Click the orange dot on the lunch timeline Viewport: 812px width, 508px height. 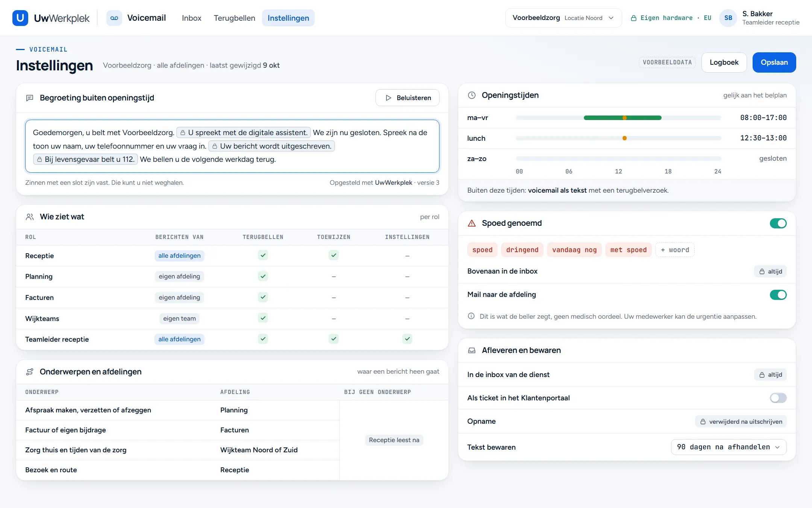(x=624, y=138)
